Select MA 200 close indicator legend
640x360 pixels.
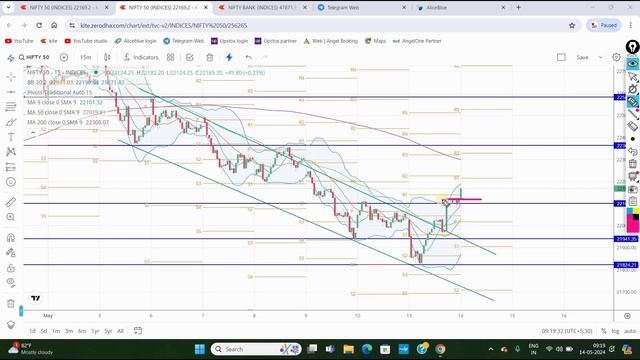68,122
